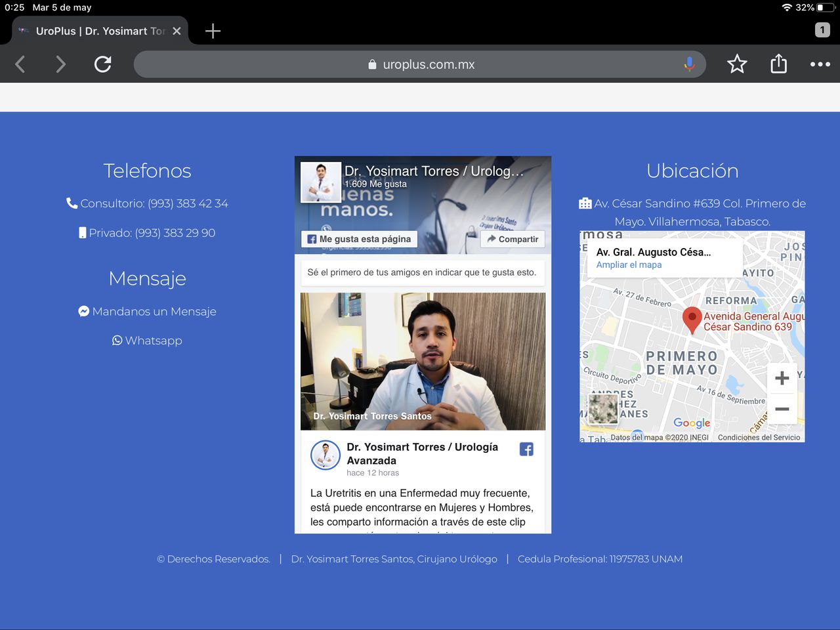This screenshot has width=840, height=630.
Task: Open the Whatsapp contact link
Action: click(148, 341)
